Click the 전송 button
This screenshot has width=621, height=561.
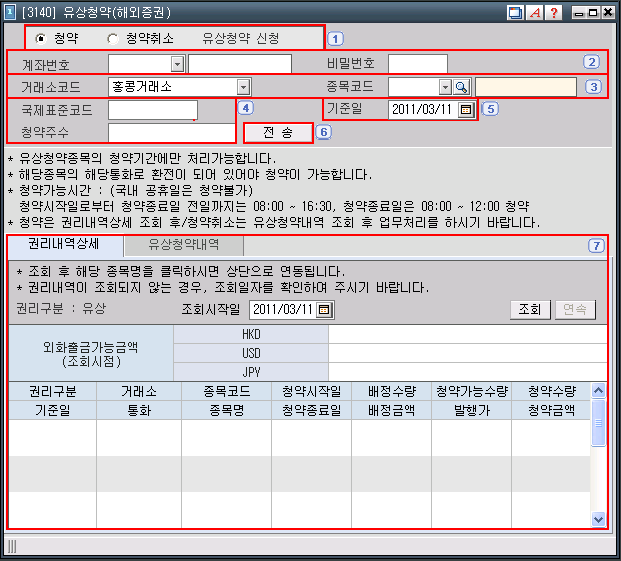(x=278, y=133)
